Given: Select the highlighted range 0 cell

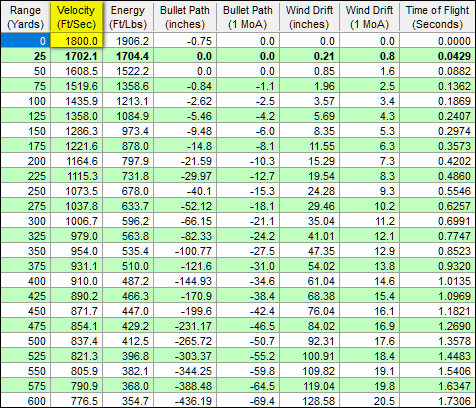Looking at the screenshot, I should click(25, 41).
